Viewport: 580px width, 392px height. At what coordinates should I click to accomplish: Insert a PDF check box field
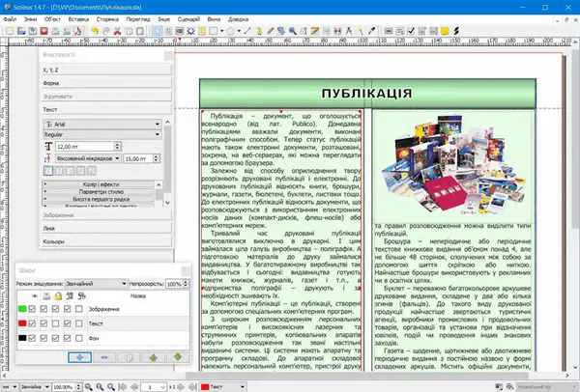[x=411, y=31]
